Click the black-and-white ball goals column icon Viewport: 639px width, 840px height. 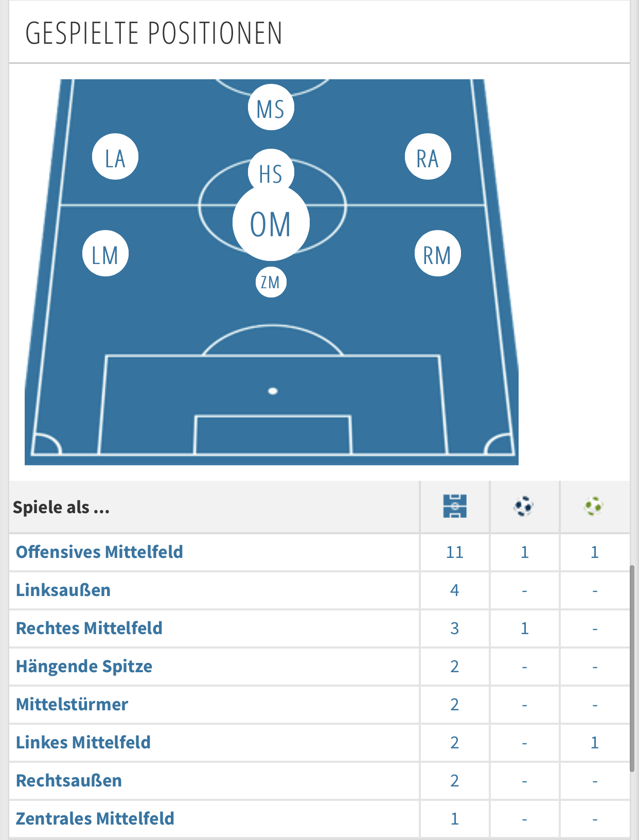click(524, 506)
